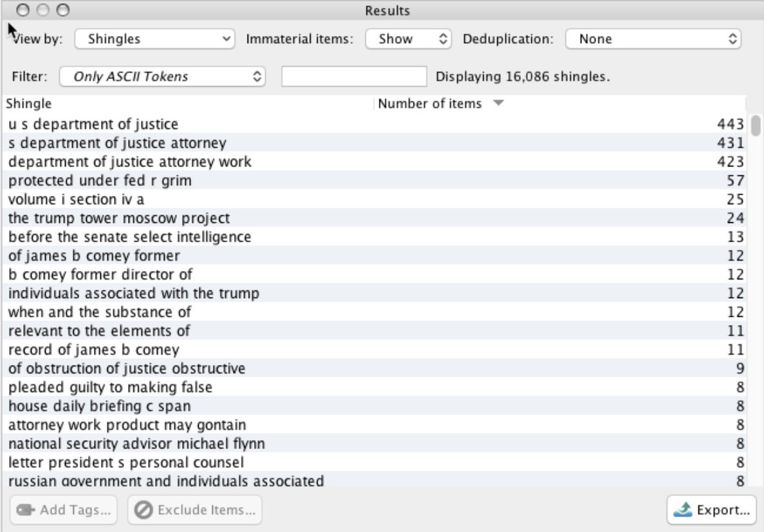This screenshot has height=532, width=764.
Task: Click the Exclude Items button
Action: coord(194,510)
